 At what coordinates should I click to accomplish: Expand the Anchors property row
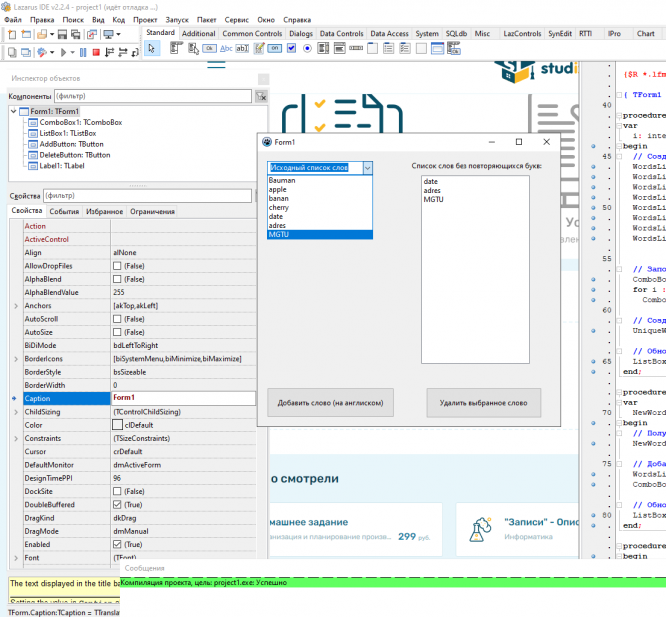(x=14, y=305)
